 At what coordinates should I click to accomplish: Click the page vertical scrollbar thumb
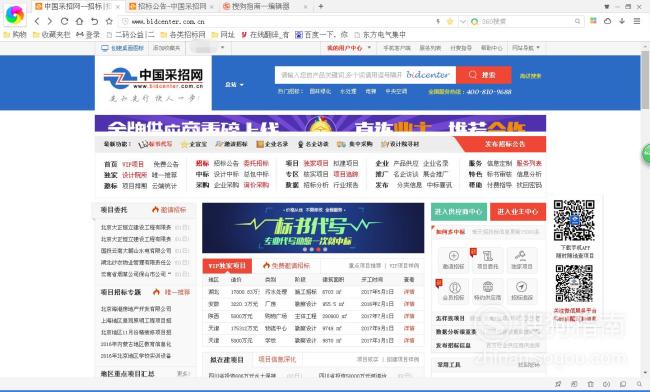coord(645,79)
